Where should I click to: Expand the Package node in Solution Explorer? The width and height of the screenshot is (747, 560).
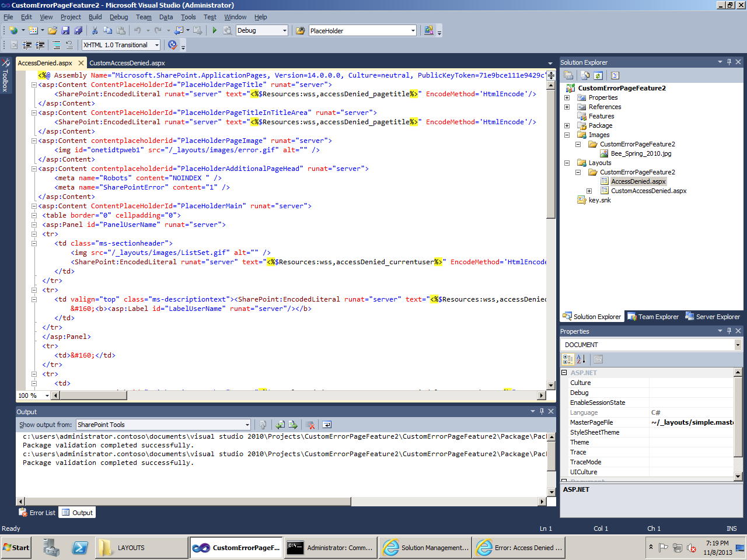(567, 125)
